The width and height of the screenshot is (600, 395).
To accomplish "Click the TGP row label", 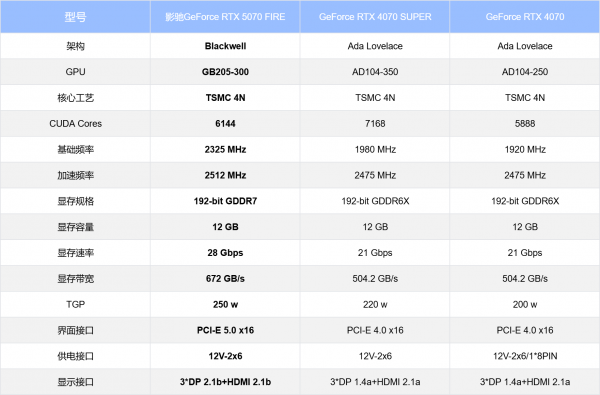I will tap(75, 304).
